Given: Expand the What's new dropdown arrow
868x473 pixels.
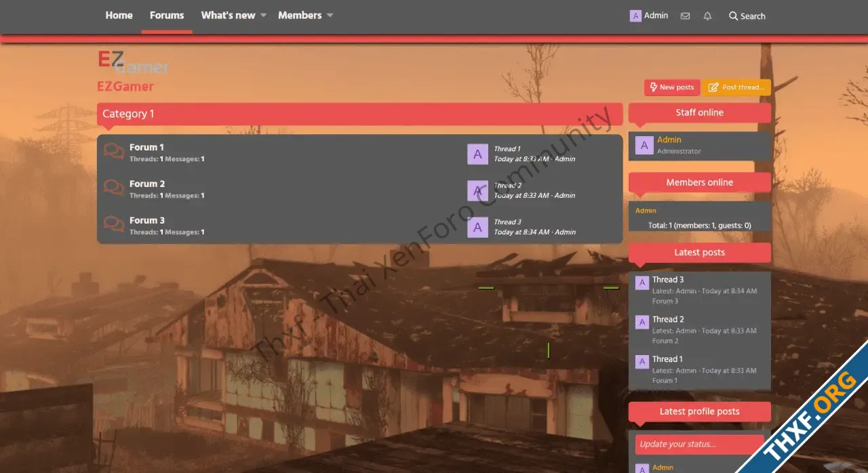Looking at the screenshot, I should (263, 16).
